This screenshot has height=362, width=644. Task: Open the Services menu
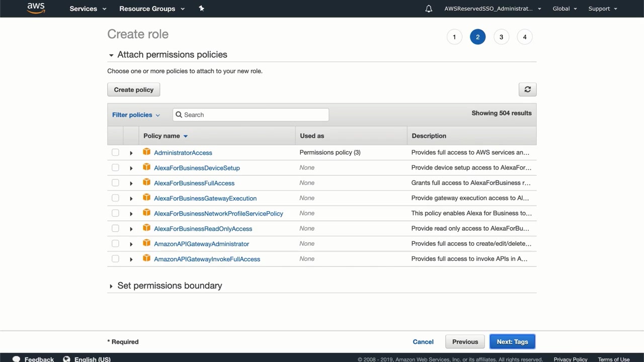click(88, 9)
